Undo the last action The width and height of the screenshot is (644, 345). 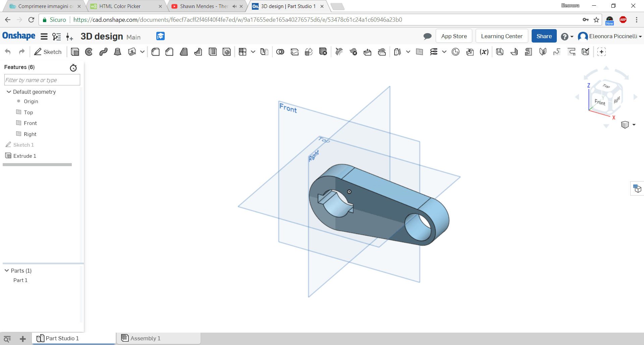(x=8, y=52)
